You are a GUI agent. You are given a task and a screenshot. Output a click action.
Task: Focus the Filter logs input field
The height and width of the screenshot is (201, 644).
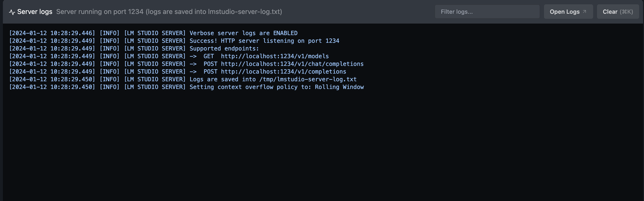[x=487, y=12]
